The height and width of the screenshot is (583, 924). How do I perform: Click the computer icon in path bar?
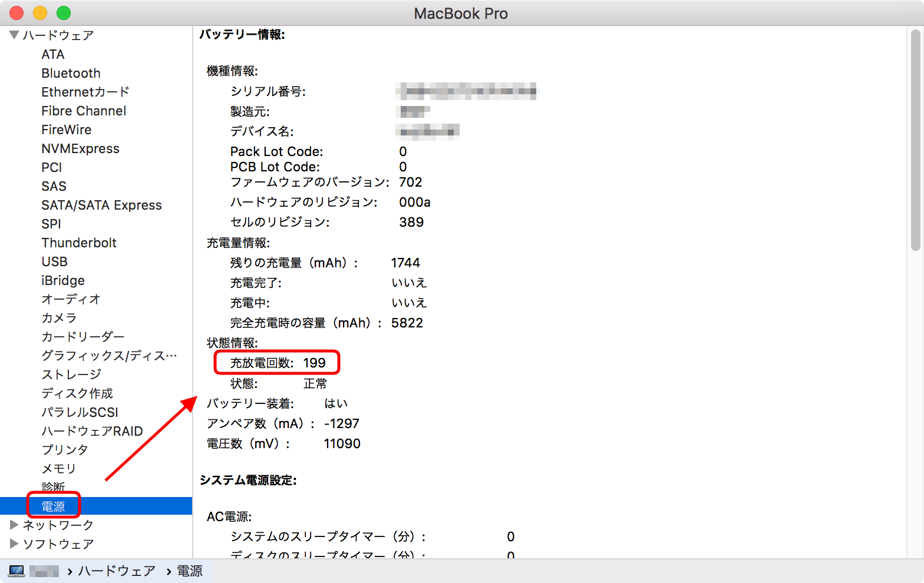point(16,571)
